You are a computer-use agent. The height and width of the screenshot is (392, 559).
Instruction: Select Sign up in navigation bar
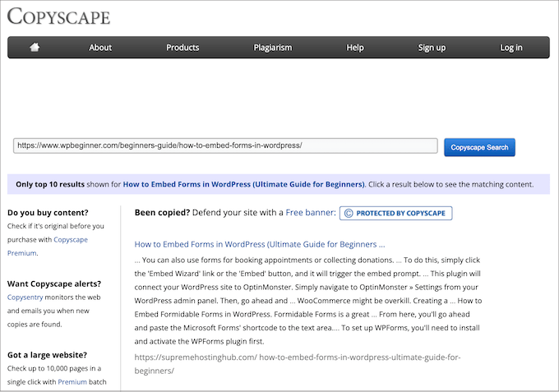click(432, 48)
